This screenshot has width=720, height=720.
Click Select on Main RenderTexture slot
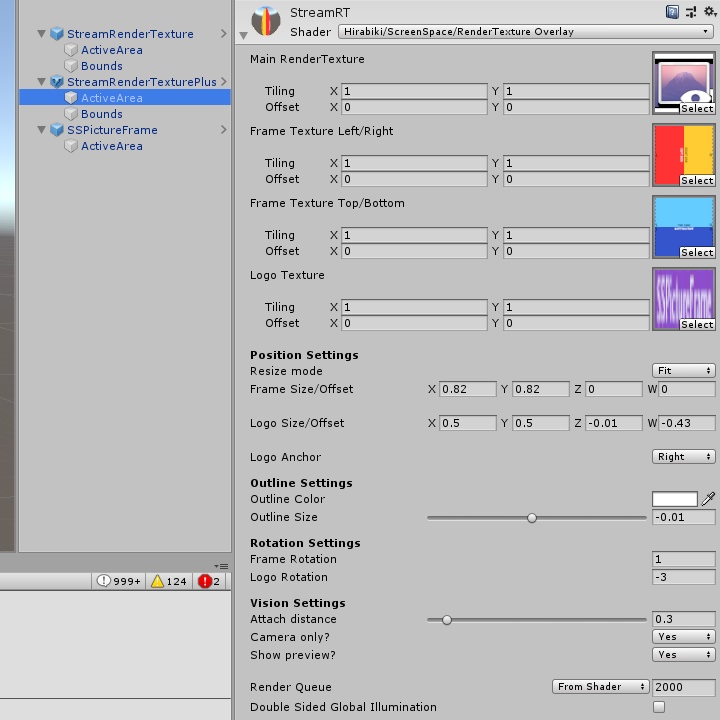(697, 109)
